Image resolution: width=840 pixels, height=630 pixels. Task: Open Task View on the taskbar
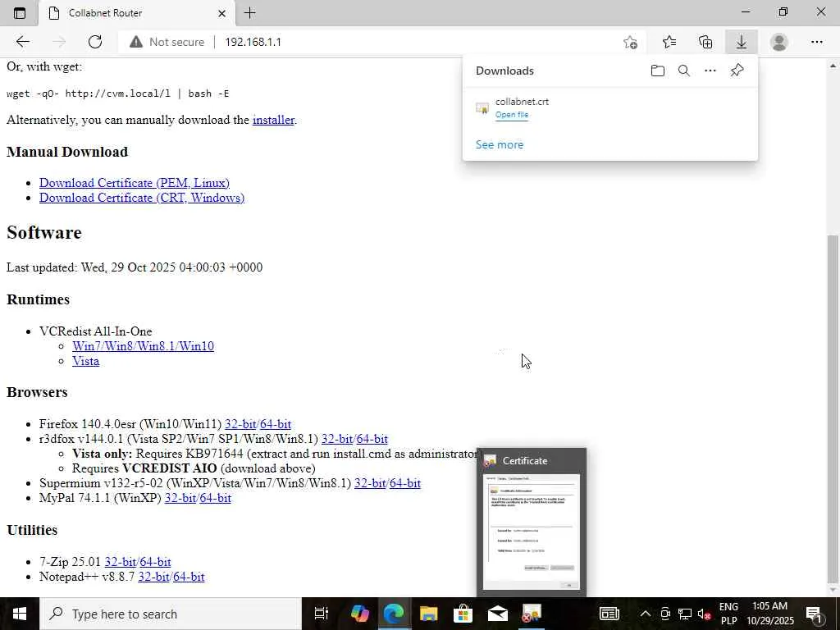pyautogui.click(x=321, y=614)
